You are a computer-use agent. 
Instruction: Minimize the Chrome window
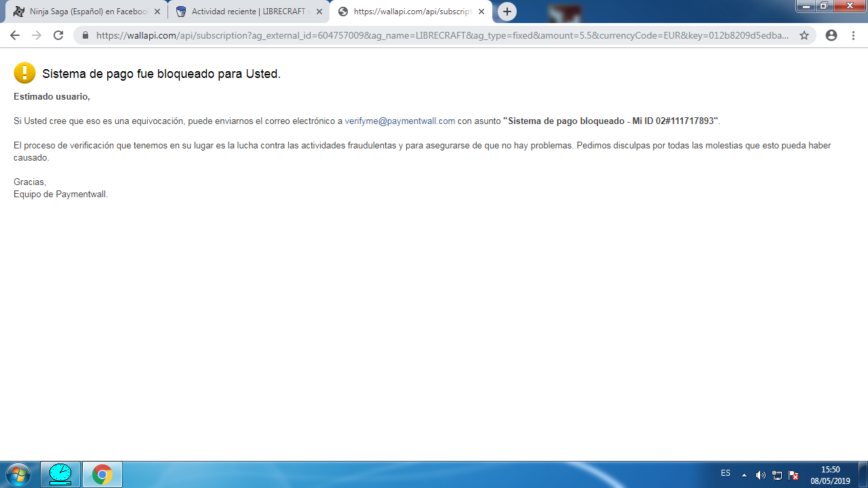806,5
